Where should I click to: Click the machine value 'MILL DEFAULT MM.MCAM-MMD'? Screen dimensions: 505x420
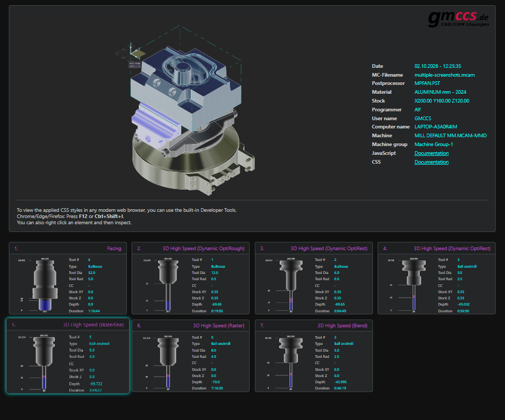450,136
